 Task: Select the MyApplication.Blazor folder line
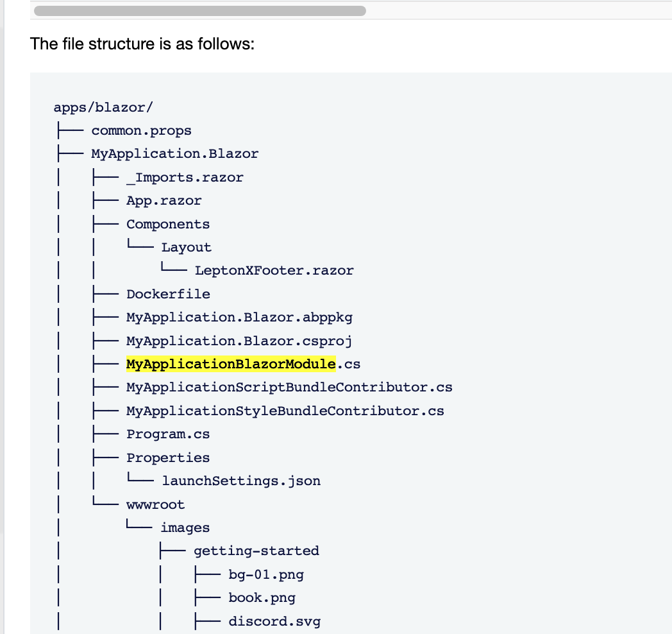tap(175, 154)
